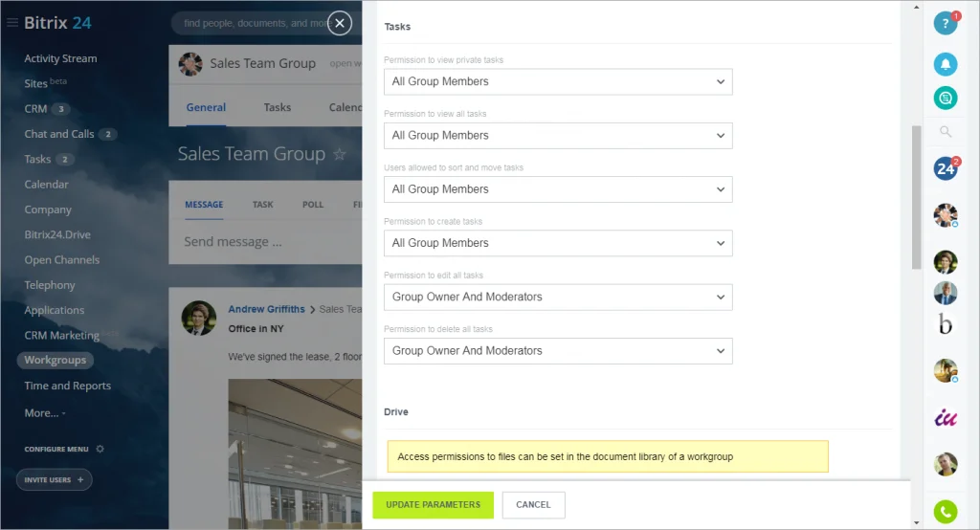Switch to the MESSAGE post tab

point(204,205)
